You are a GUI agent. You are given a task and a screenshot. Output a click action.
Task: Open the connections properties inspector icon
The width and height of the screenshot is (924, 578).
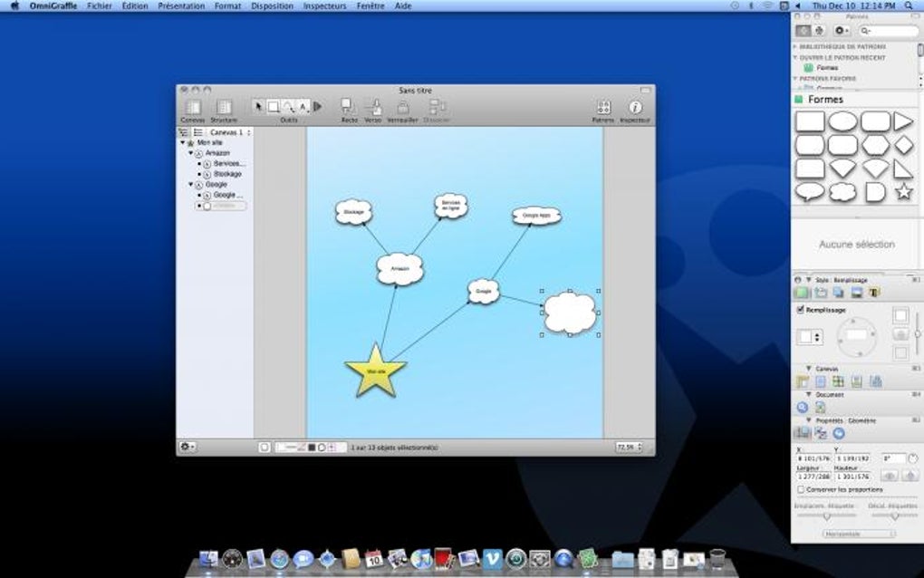821,434
